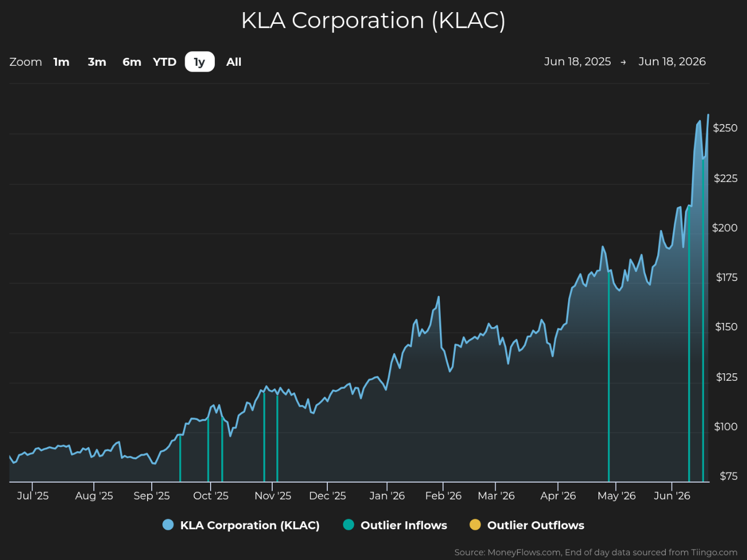Select the 3m zoom range
This screenshot has width=747, height=560.
point(97,62)
